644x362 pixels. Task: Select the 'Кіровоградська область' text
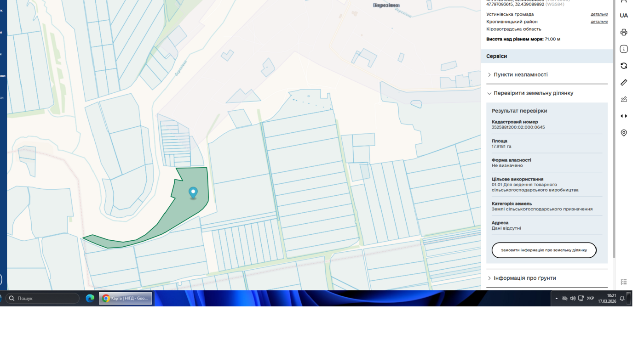click(x=514, y=29)
